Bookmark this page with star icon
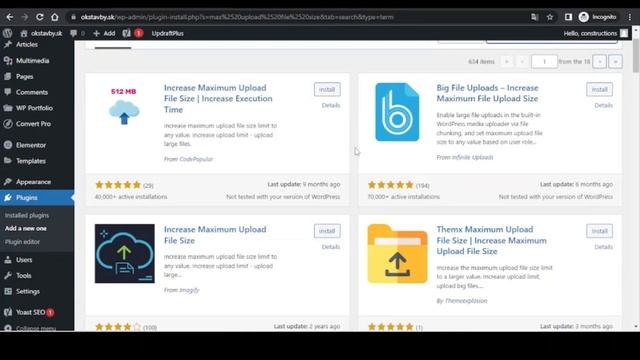This screenshot has height=360, width=640. click(550, 17)
